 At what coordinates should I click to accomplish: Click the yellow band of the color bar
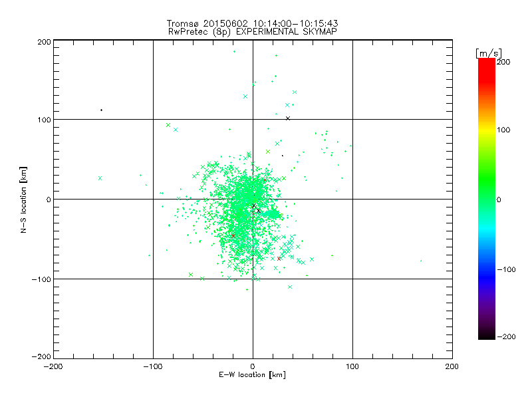(x=487, y=130)
